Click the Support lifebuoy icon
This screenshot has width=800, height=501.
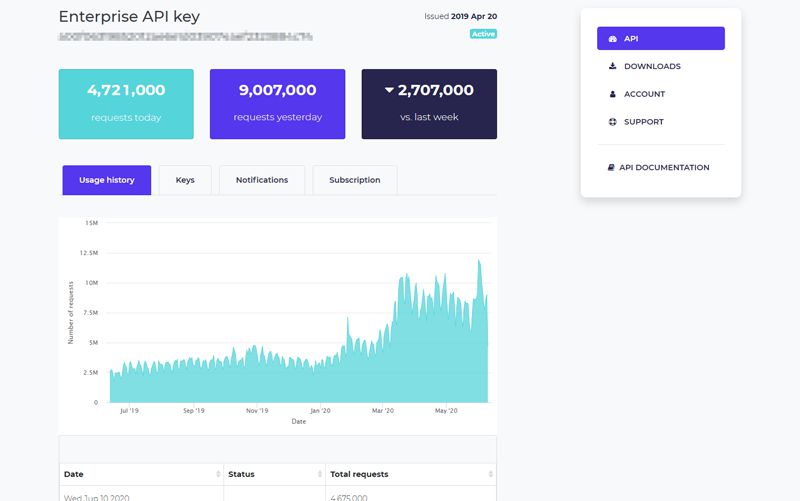pyautogui.click(x=612, y=123)
